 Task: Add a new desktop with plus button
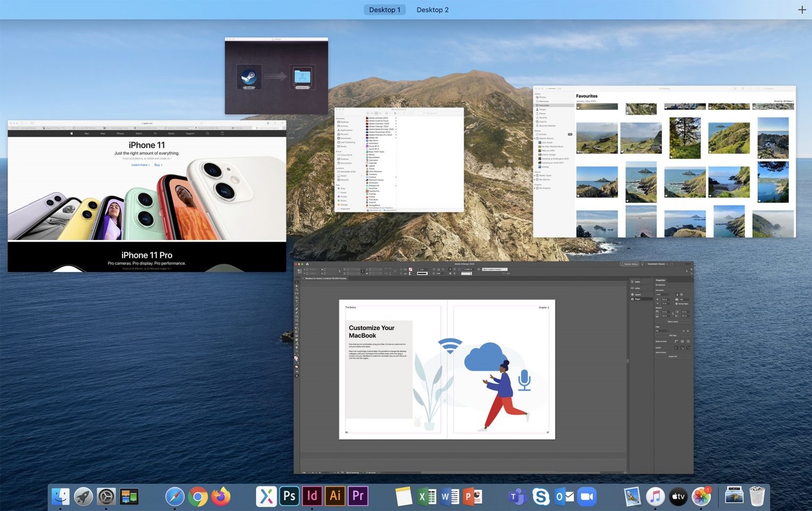pyautogui.click(x=802, y=10)
